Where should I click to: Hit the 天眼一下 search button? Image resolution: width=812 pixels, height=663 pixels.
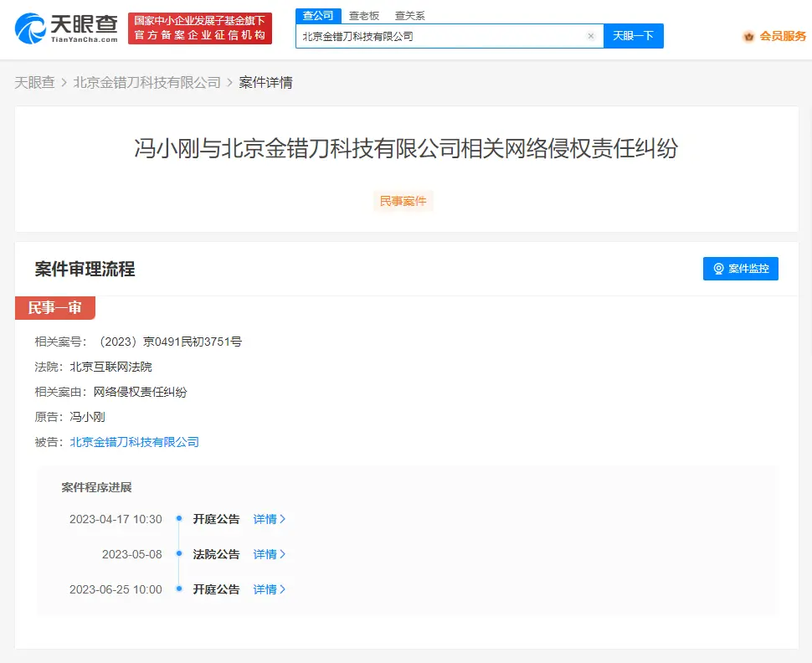[634, 36]
